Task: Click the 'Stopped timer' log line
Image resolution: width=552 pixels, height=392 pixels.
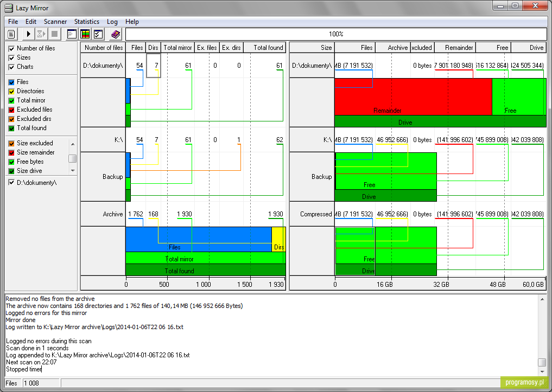Action: (24, 369)
